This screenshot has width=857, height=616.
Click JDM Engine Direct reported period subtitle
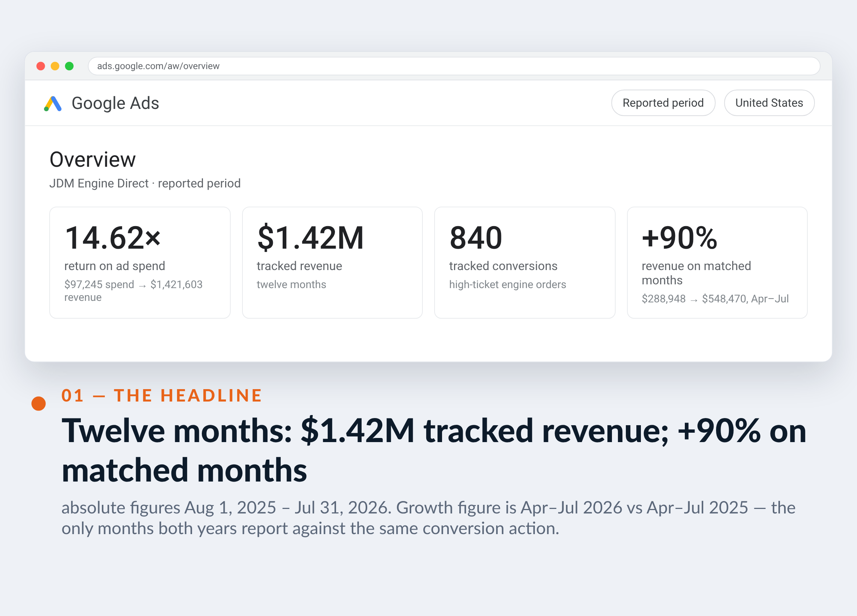coord(145,184)
